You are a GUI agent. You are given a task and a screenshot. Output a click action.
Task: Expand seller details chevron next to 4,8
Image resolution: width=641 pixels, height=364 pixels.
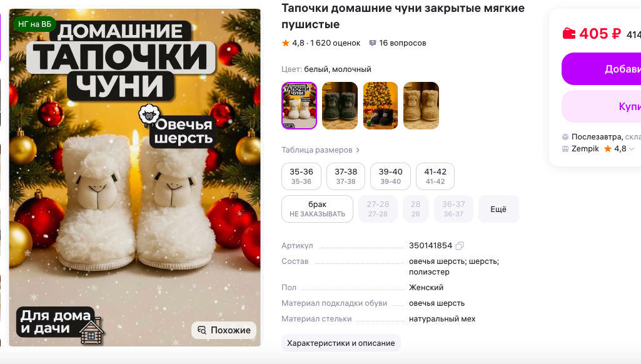point(632,149)
